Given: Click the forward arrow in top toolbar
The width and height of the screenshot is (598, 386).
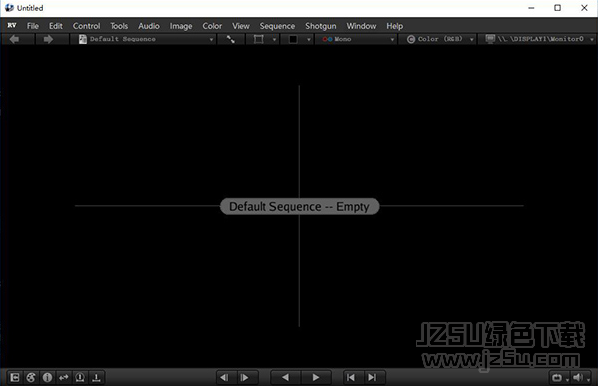Looking at the screenshot, I should 48,39.
